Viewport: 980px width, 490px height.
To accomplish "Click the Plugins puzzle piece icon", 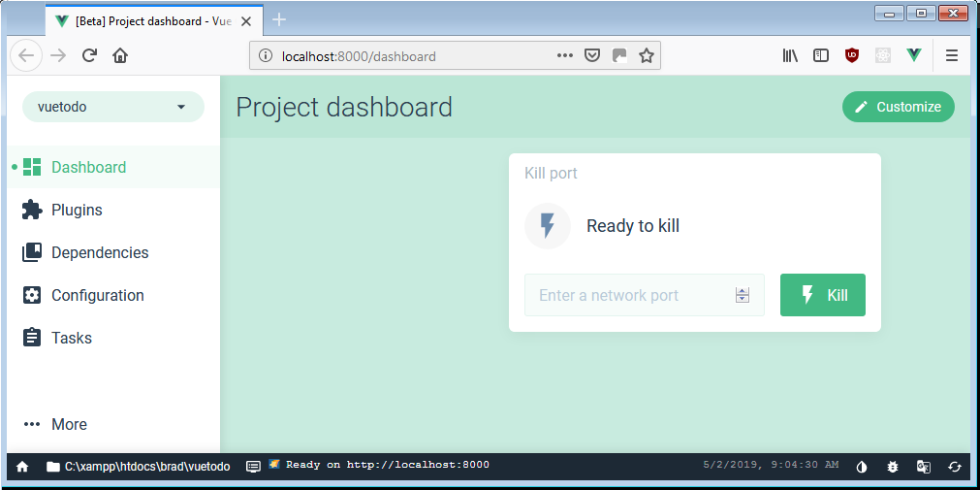I will click(x=32, y=210).
